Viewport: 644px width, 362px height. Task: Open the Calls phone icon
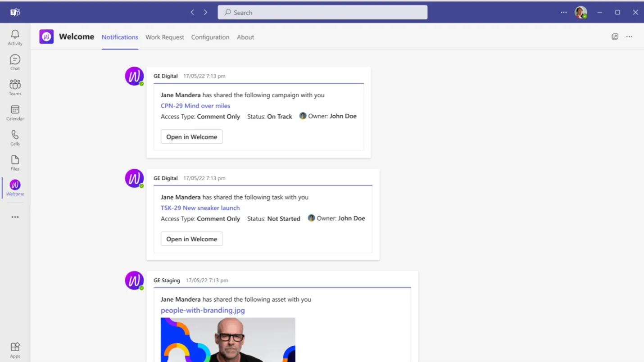click(15, 138)
